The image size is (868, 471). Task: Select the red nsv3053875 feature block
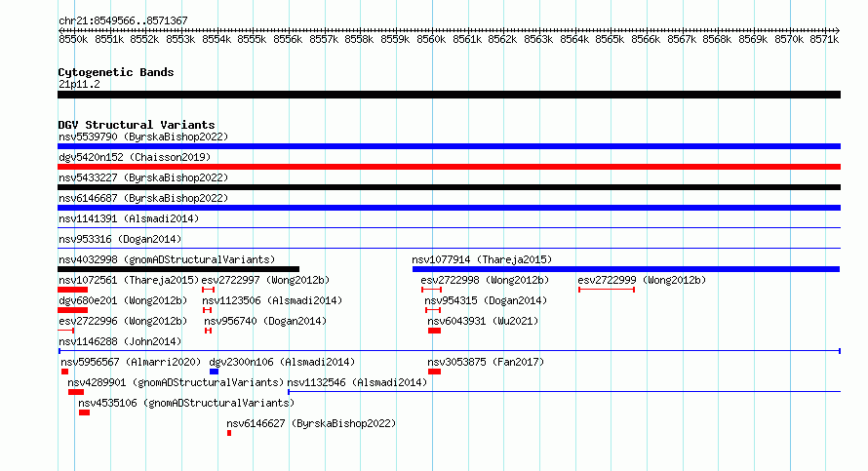click(x=435, y=372)
